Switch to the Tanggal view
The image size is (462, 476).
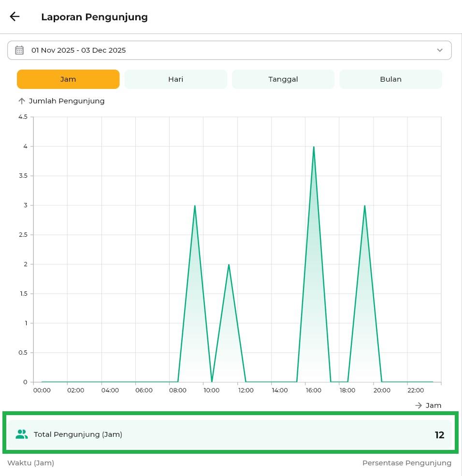point(283,79)
